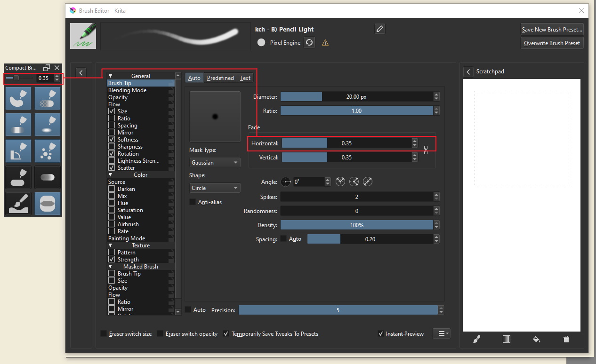The width and height of the screenshot is (596, 364).
Task: Click the second angle mirror preset icon
Action: click(x=354, y=182)
